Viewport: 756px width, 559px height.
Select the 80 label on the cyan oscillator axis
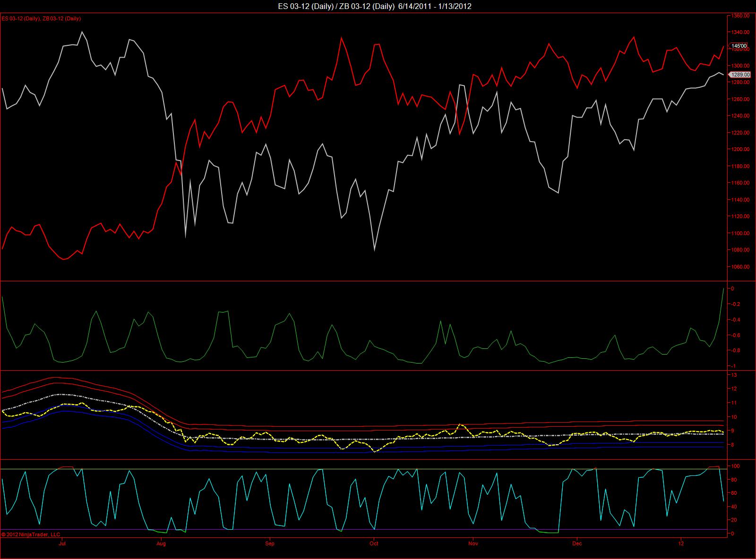tap(733, 480)
